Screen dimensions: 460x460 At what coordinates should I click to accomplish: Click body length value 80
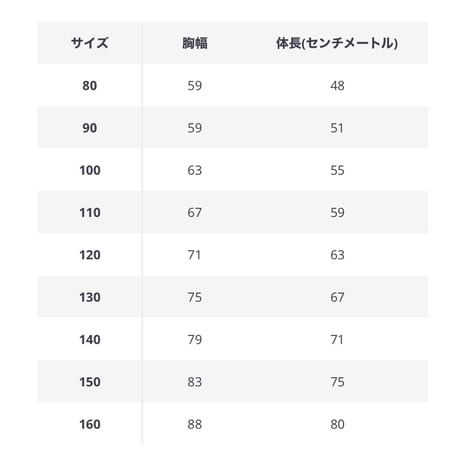(337, 424)
